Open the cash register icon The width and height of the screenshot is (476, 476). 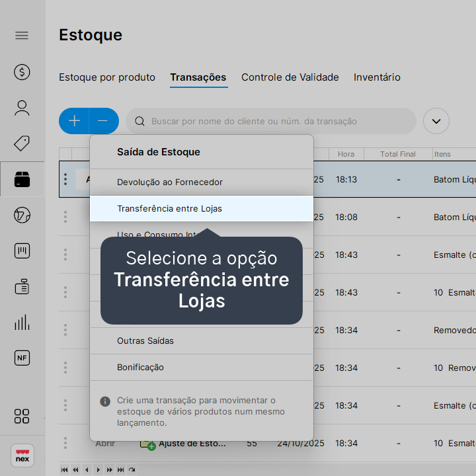coord(22,286)
